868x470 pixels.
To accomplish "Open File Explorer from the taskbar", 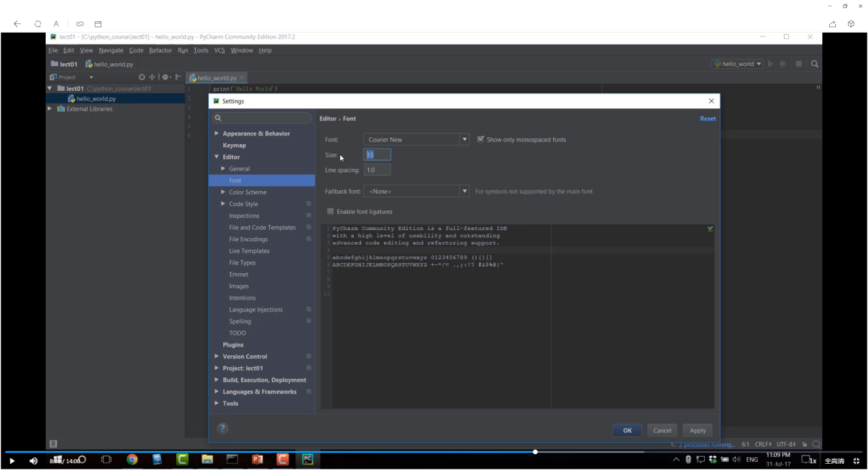I will pos(207,459).
